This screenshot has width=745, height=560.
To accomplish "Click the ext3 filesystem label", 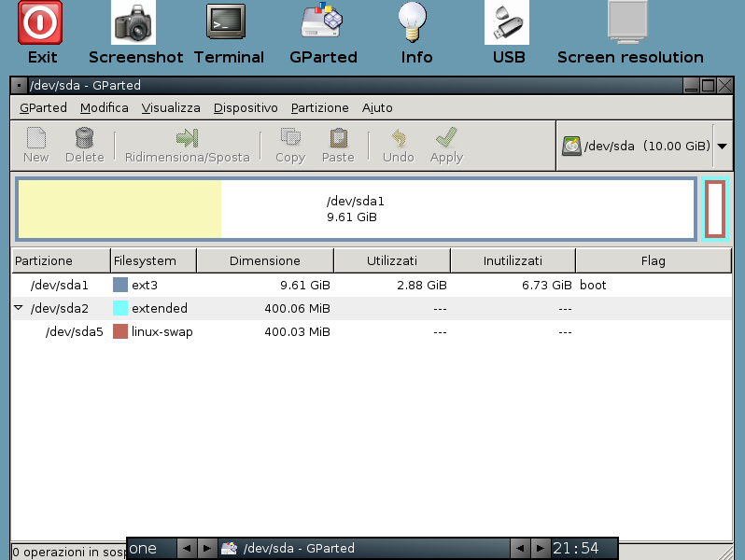I will click(145, 285).
